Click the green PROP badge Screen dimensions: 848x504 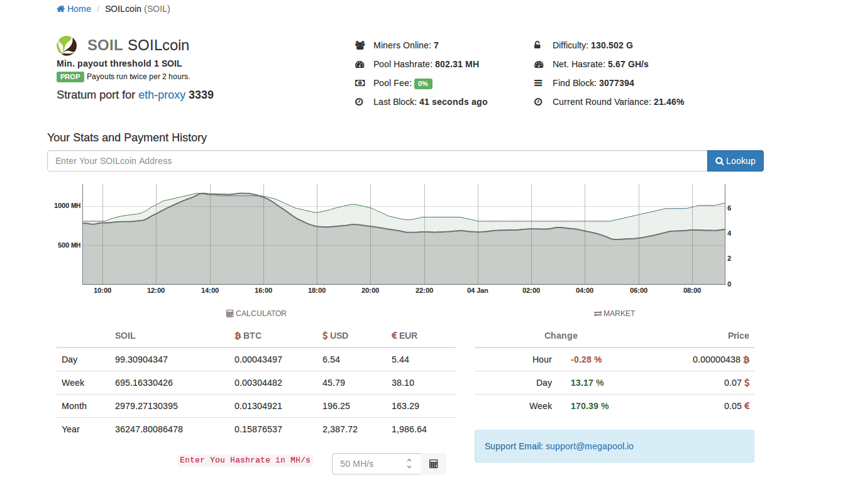[x=70, y=77]
